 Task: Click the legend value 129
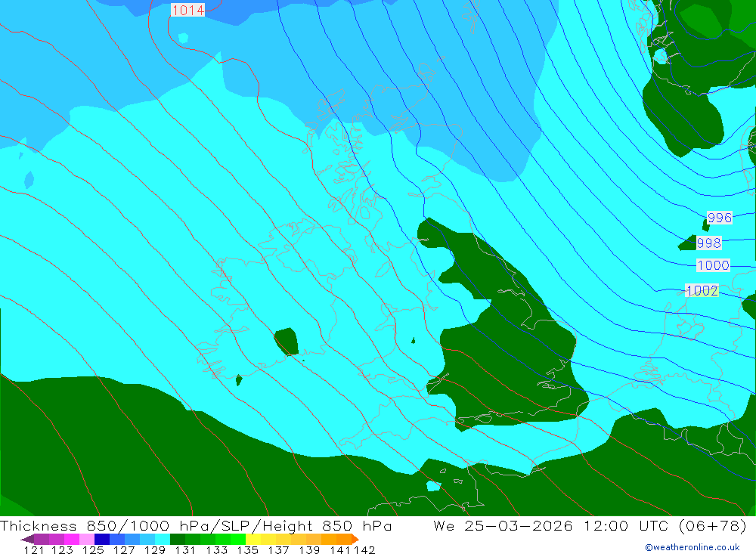(155, 549)
